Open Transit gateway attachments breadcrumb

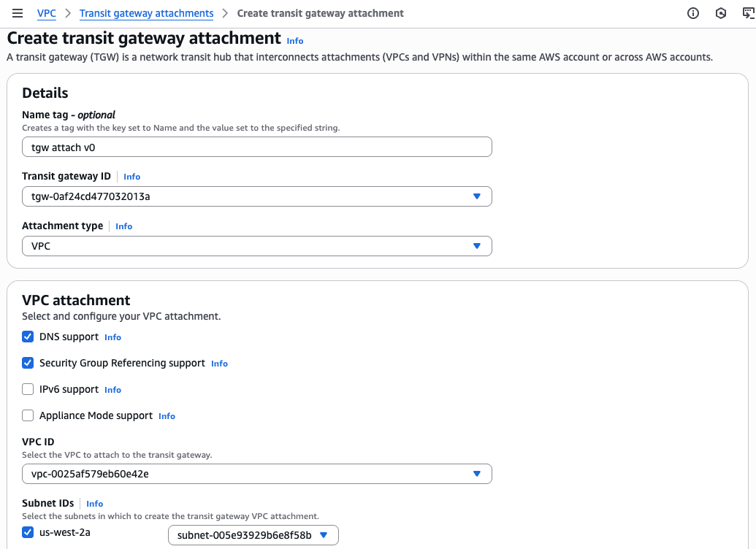146,13
